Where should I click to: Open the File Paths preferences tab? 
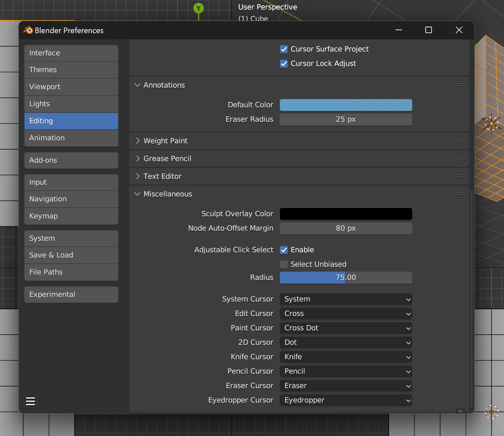(x=71, y=272)
